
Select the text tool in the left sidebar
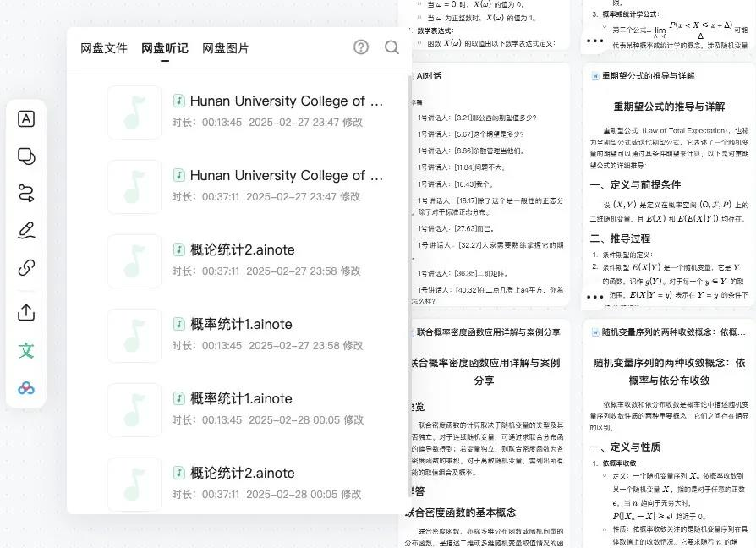pos(25,119)
